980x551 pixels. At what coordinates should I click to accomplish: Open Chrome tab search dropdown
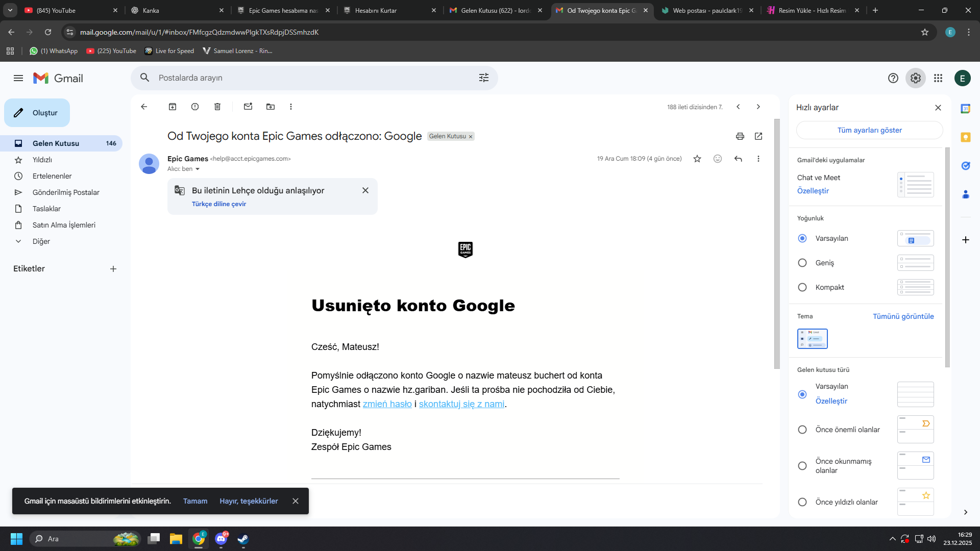click(x=10, y=10)
